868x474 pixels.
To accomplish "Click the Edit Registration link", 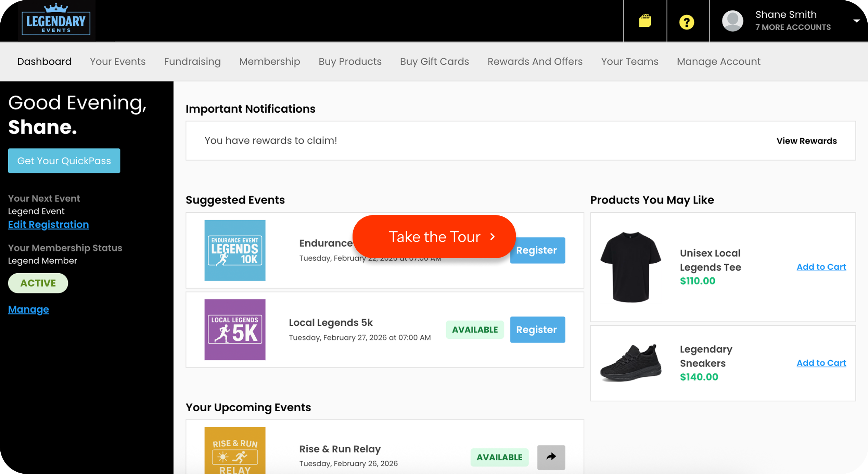I will tap(49, 225).
